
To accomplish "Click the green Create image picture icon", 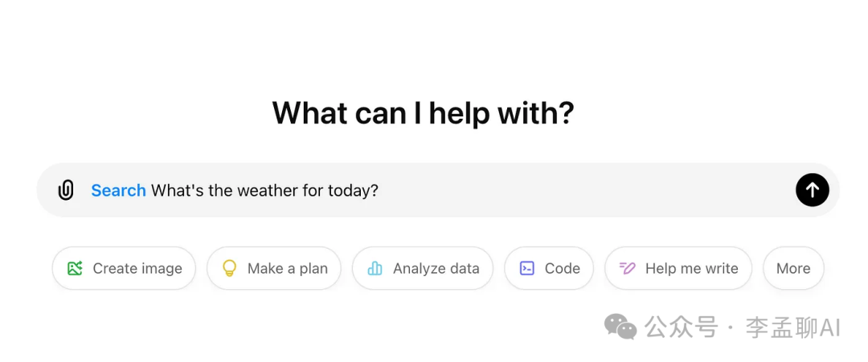I will (75, 269).
